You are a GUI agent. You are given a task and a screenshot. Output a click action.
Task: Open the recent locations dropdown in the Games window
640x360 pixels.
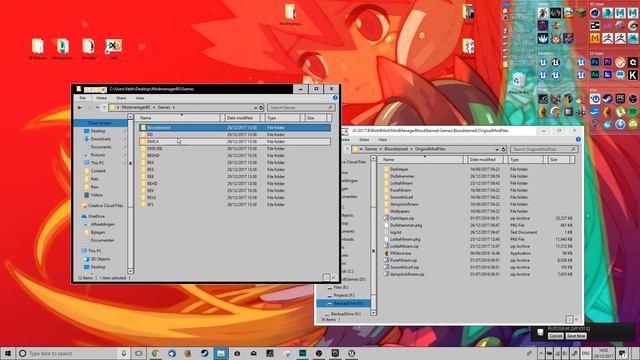tap(97, 107)
